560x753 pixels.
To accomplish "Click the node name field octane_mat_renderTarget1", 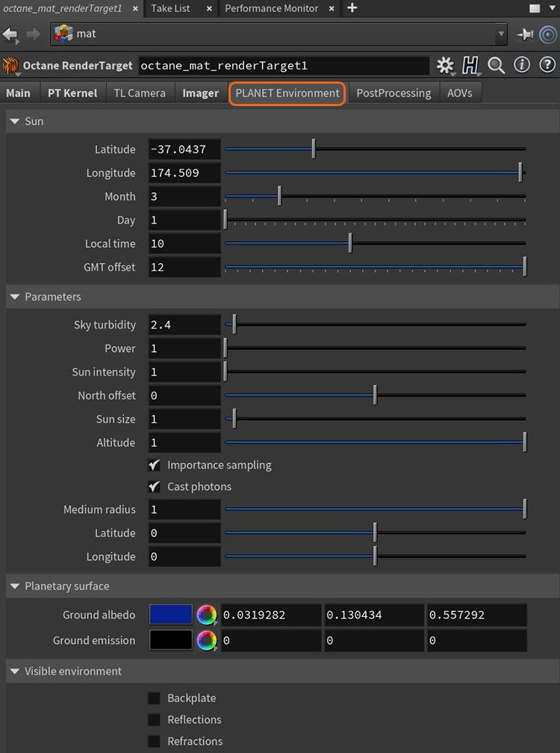I will (284, 66).
